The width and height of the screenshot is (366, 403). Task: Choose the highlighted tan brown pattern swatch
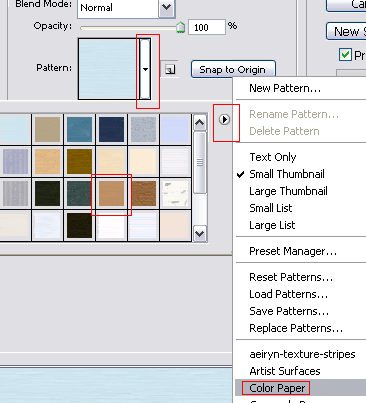coord(111,194)
